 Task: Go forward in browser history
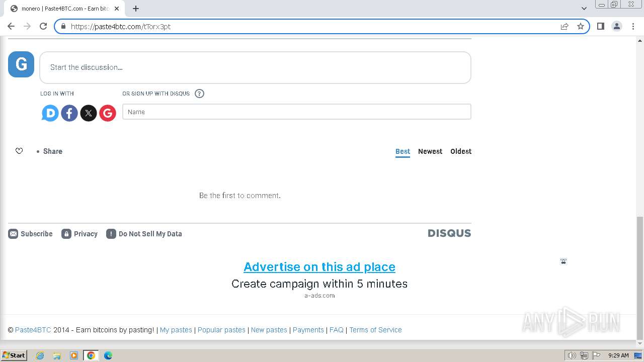pos(27,26)
